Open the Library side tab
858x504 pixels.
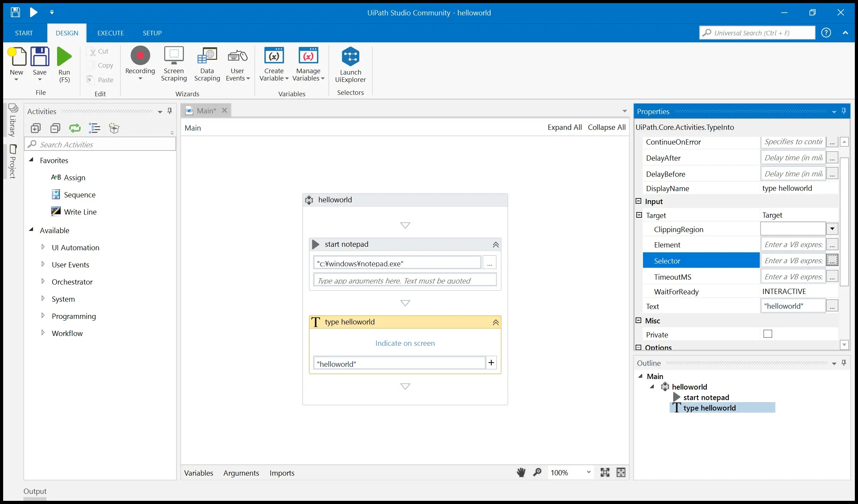(x=13, y=120)
